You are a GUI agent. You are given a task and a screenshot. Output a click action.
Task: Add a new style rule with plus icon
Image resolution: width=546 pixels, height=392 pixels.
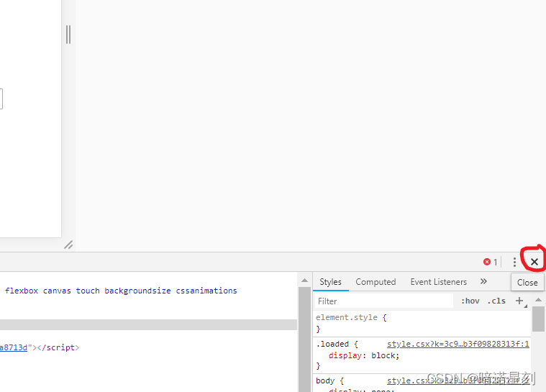coord(519,301)
